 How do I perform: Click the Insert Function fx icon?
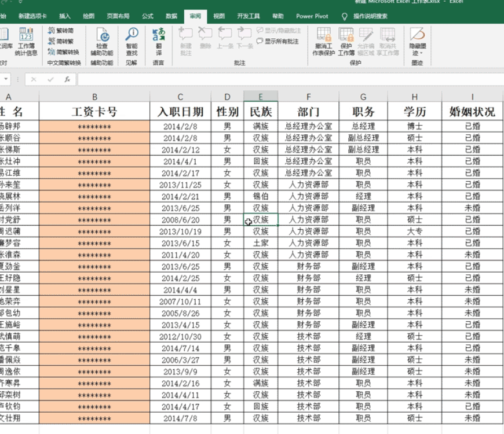(x=67, y=79)
